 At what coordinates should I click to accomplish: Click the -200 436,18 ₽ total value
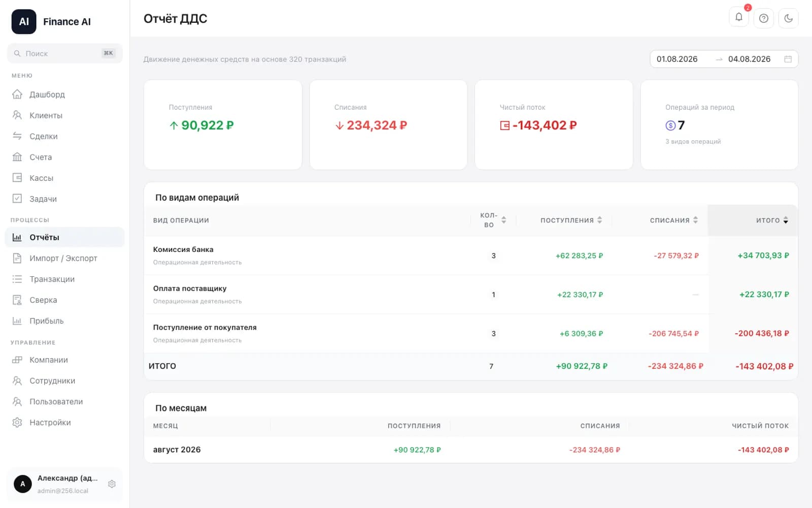tap(762, 333)
